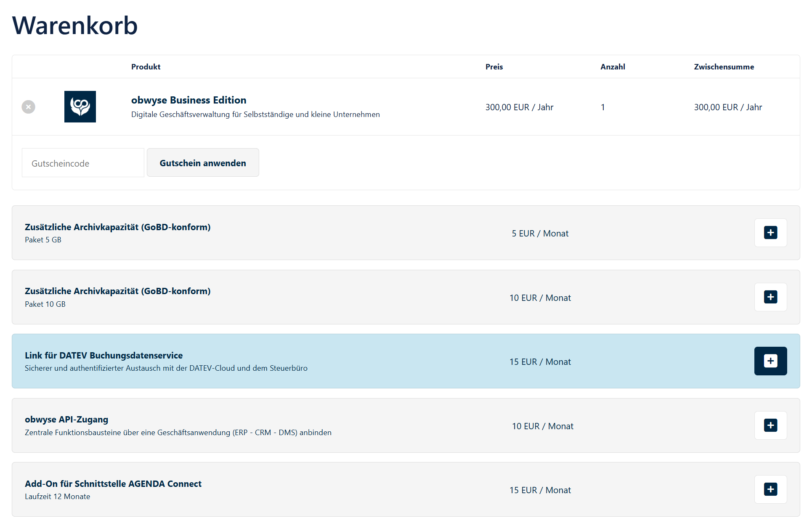The width and height of the screenshot is (812, 526).
Task: Add the 10 GB archive package
Action: point(770,297)
